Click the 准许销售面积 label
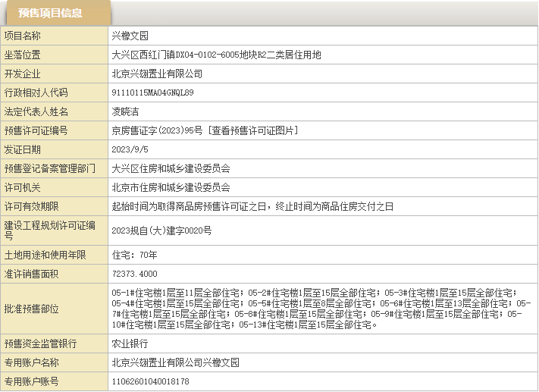 pos(31,274)
